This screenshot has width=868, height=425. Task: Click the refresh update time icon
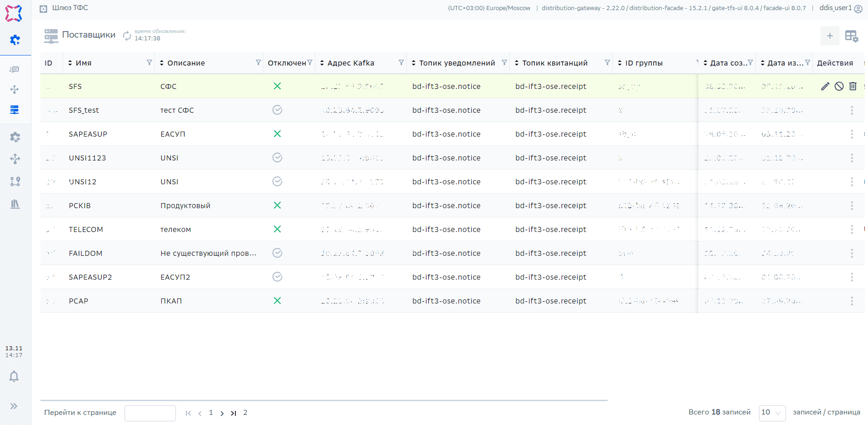[127, 35]
